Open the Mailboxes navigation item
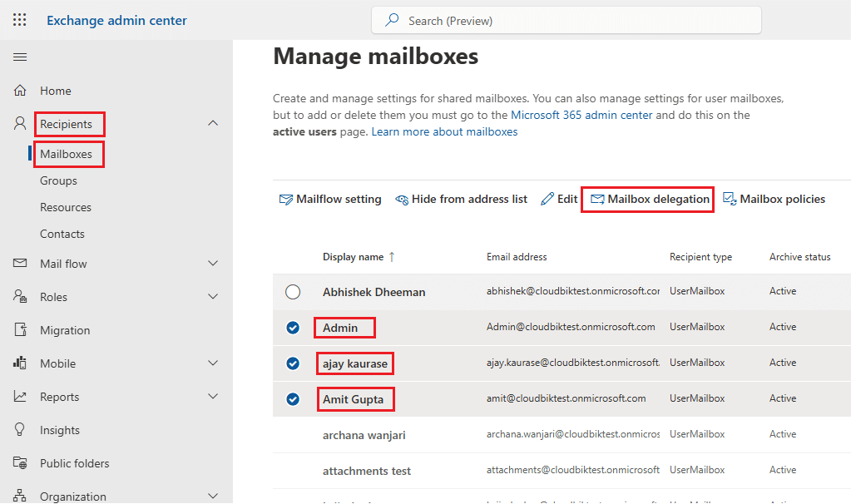This screenshot has height=504, width=851. 66,154
